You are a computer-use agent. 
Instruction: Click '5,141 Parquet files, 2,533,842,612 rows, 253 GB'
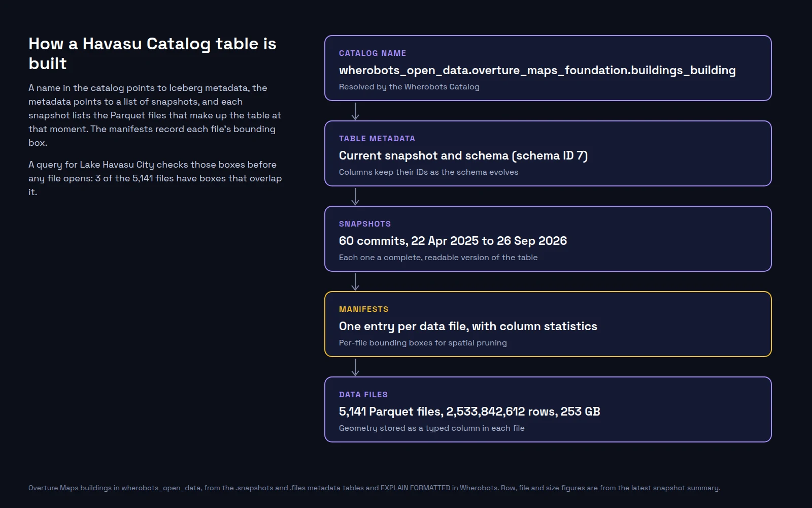point(469,411)
